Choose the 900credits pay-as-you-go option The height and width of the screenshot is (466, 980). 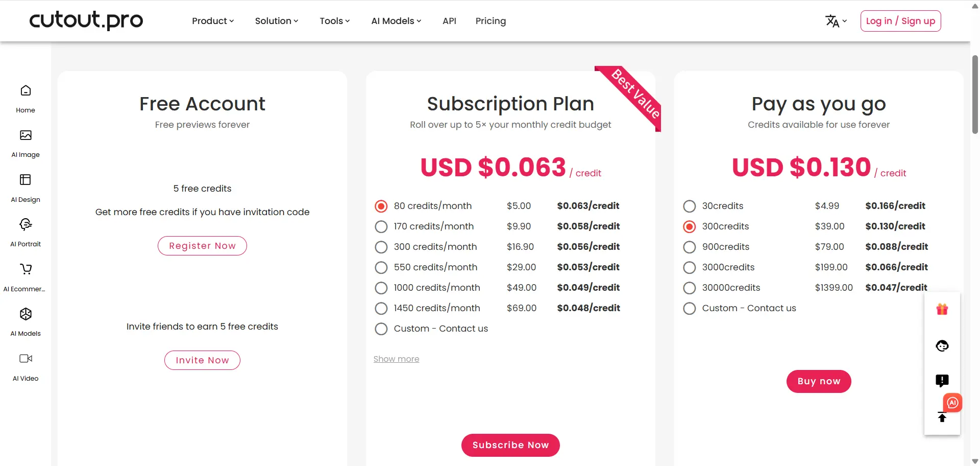(x=689, y=247)
